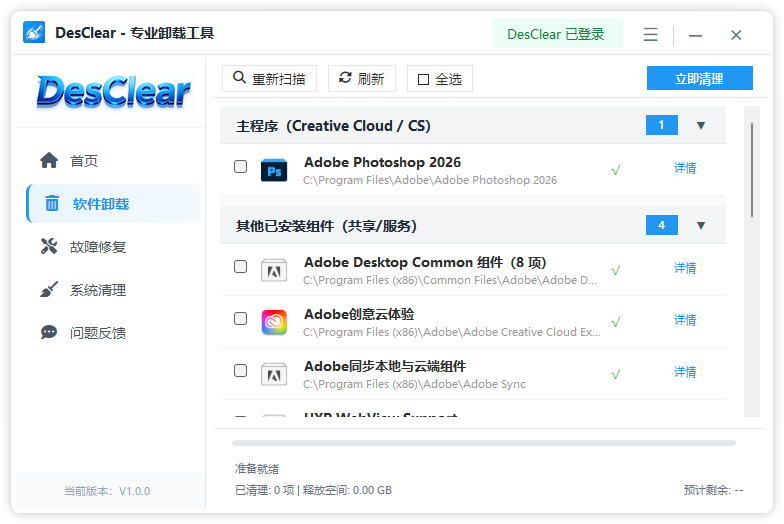Click green checkmark for Adobe同步本地与云端组件

616,374
